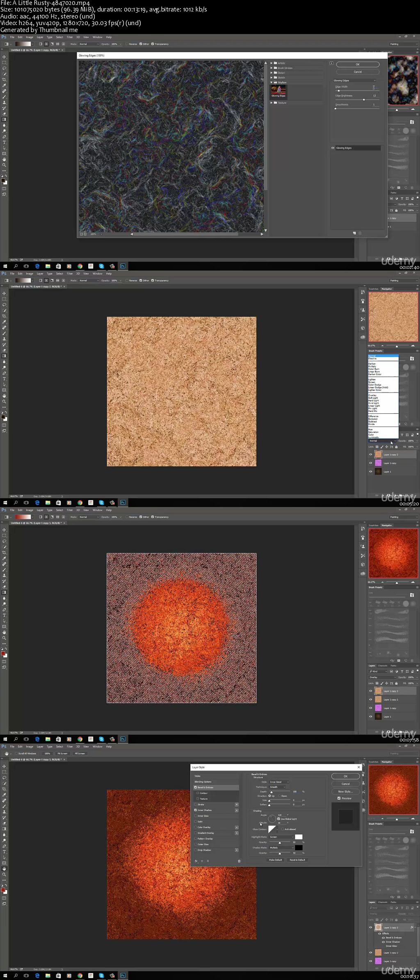Toggle Dither checkbox in 00:07:58 frame

(141, 517)
